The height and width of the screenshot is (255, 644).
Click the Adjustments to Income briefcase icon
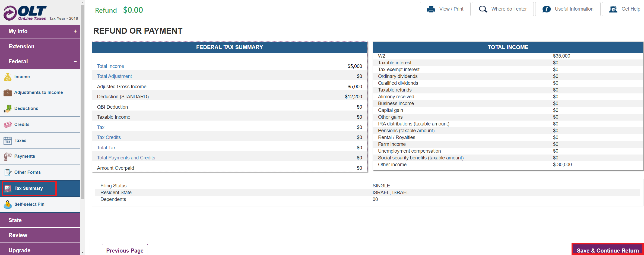tap(8, 93)
